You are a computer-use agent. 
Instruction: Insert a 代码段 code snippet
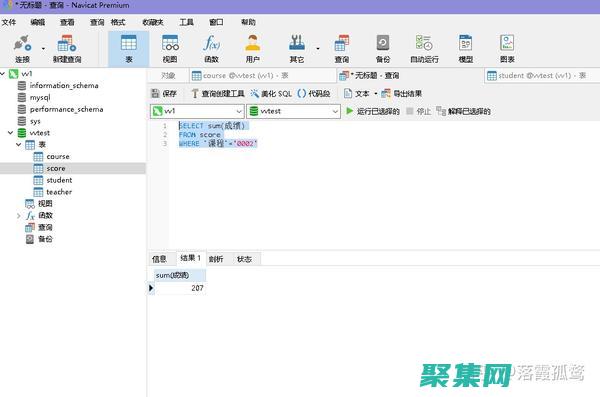click(313, 93)
